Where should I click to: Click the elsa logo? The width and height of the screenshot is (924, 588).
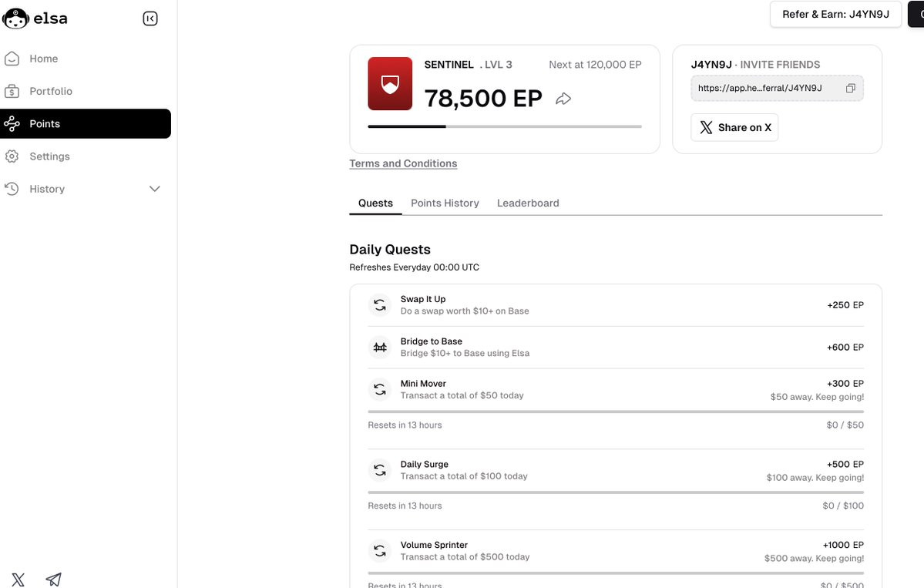tap(35, 18)
